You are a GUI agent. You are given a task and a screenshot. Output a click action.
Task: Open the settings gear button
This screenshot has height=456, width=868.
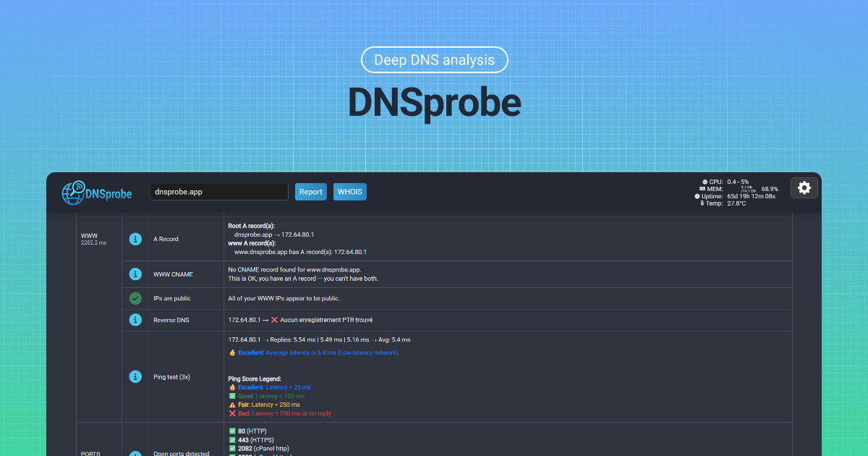[804, 187]
